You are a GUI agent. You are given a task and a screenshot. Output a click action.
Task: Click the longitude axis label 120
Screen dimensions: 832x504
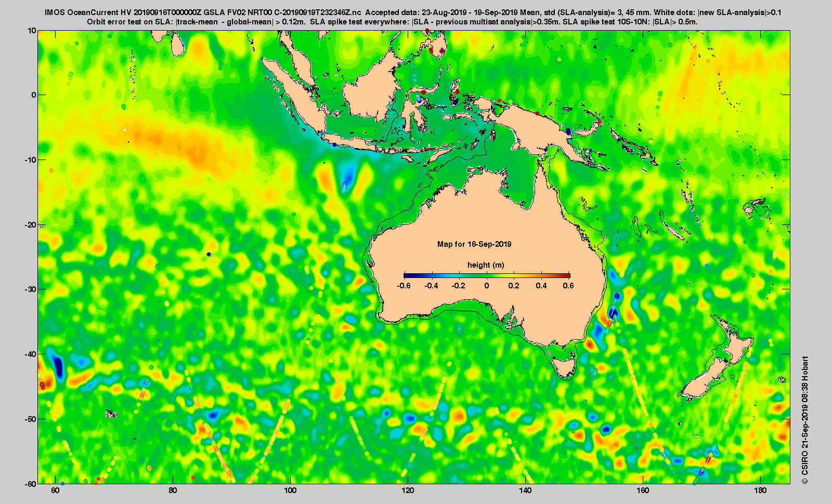tap(408, 490)
